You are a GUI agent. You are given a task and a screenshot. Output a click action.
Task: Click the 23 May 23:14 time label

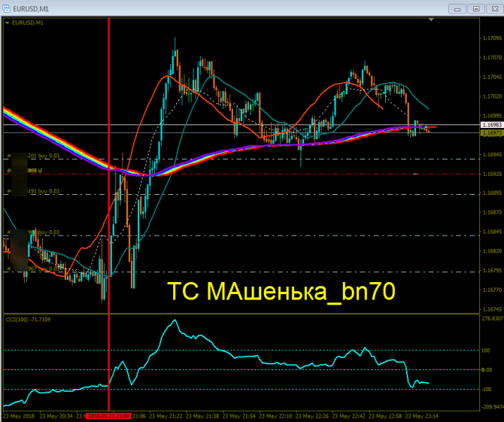coord(422,416)
